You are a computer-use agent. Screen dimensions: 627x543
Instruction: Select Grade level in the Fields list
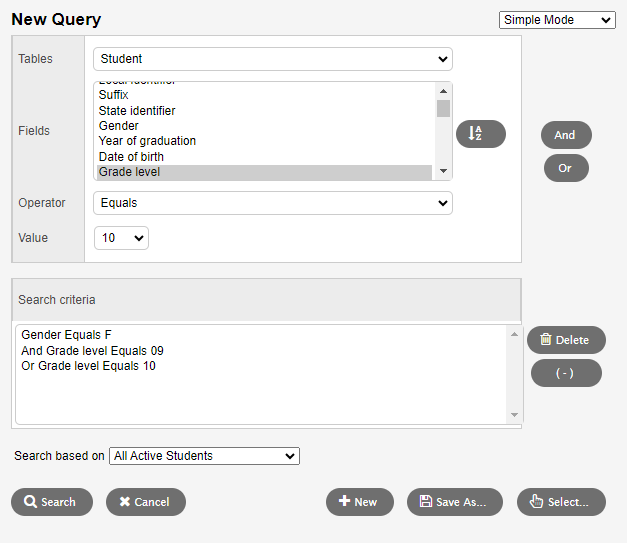(x=264, y=172)
